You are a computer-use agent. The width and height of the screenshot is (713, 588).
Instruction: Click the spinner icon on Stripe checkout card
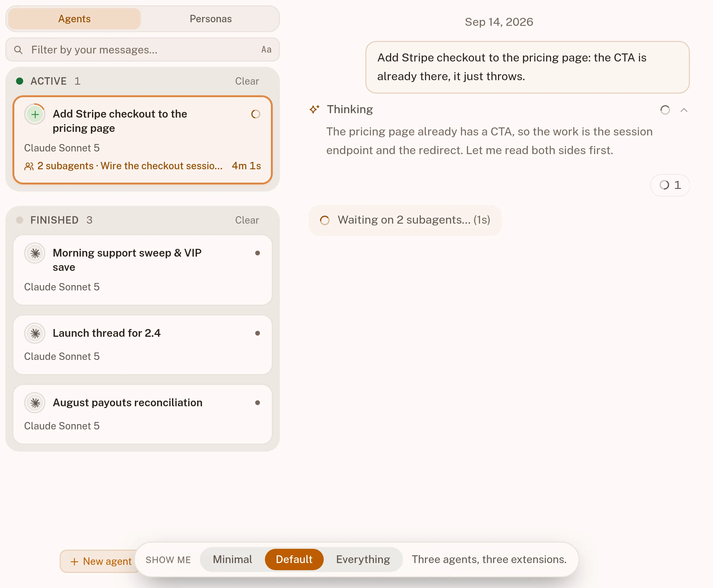coord(256,114)
